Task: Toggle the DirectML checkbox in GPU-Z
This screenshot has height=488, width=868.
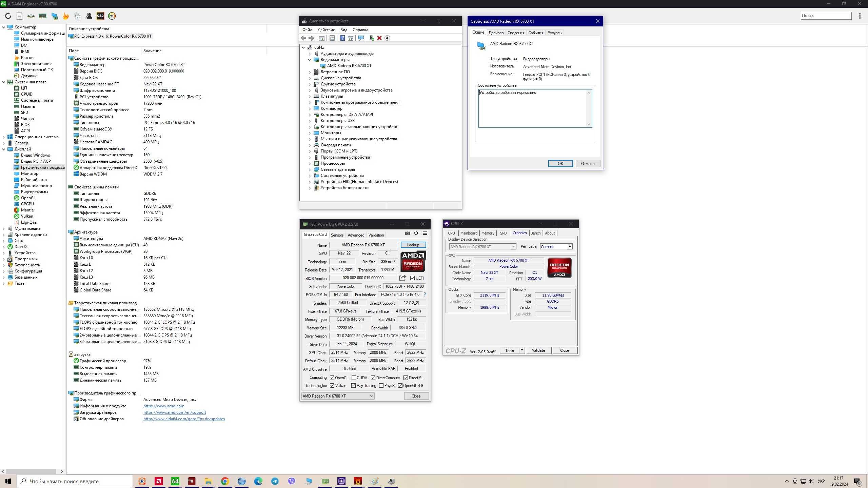Action: (406, 378)
